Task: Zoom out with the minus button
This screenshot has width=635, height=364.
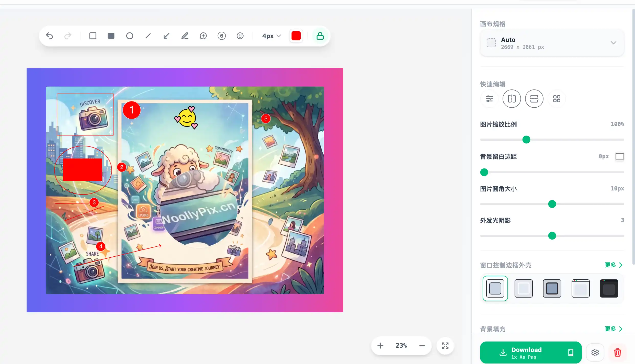Action: [x=422, y=346]
